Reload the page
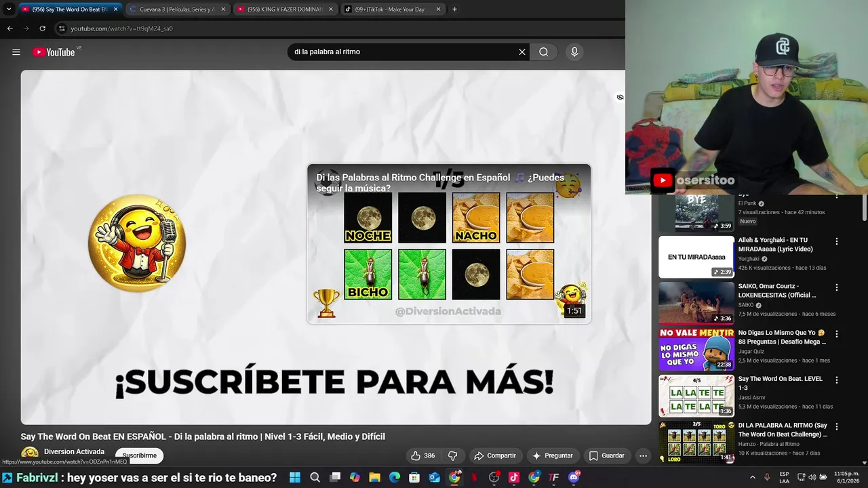This screenshot has width=868, height=488. [x=42, y=28]
